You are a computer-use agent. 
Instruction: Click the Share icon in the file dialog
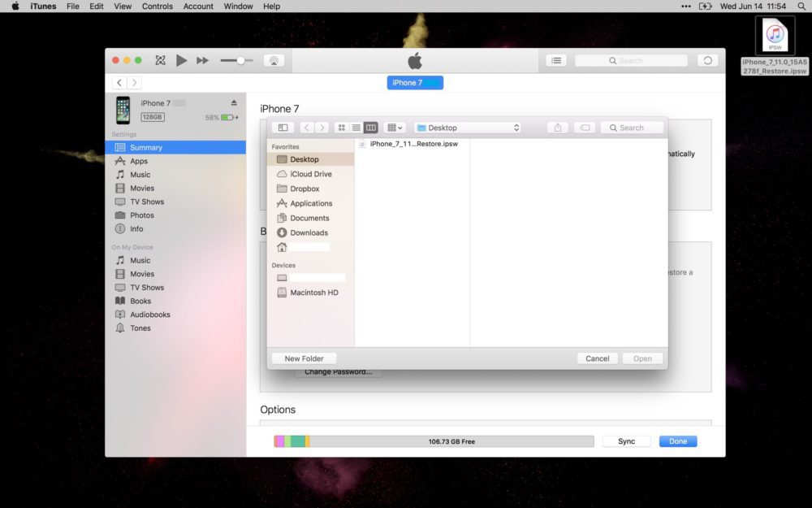[557, 127]
